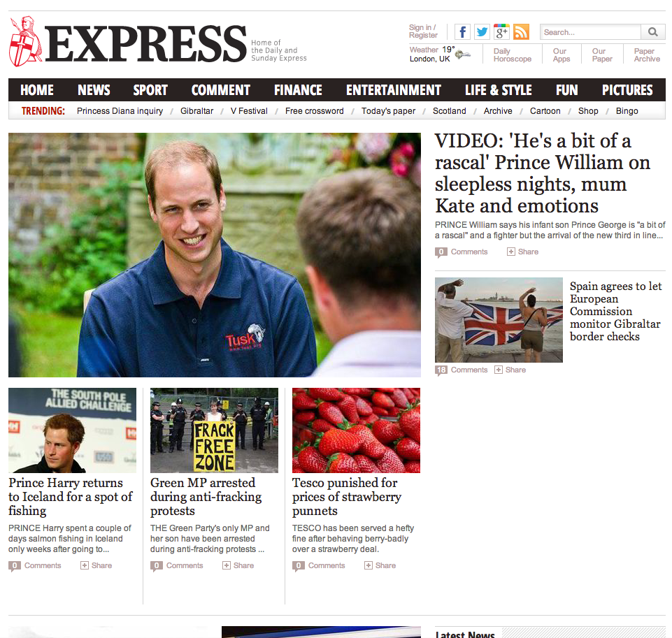Click the magnifying glass search button
Viewport: 672px width, 638px height.
tap(652, 32)
